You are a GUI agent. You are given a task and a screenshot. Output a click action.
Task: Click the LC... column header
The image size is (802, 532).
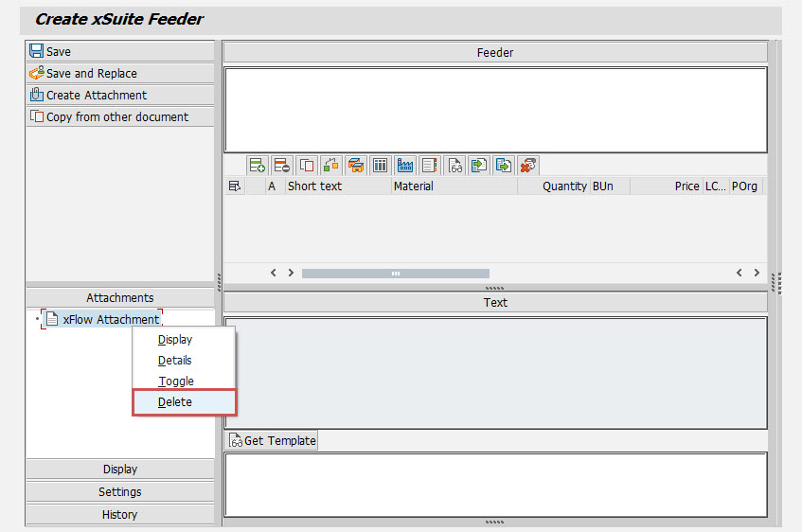[x=716, y=186]
